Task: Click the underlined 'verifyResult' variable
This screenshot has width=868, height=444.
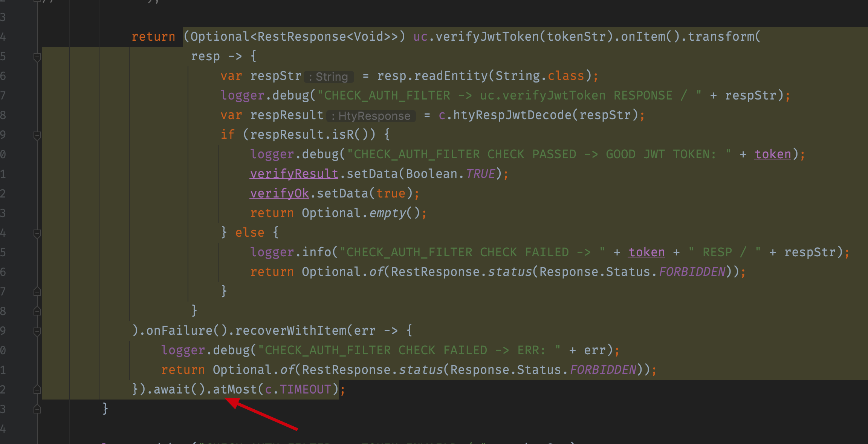Action: [x=294, y=174]
